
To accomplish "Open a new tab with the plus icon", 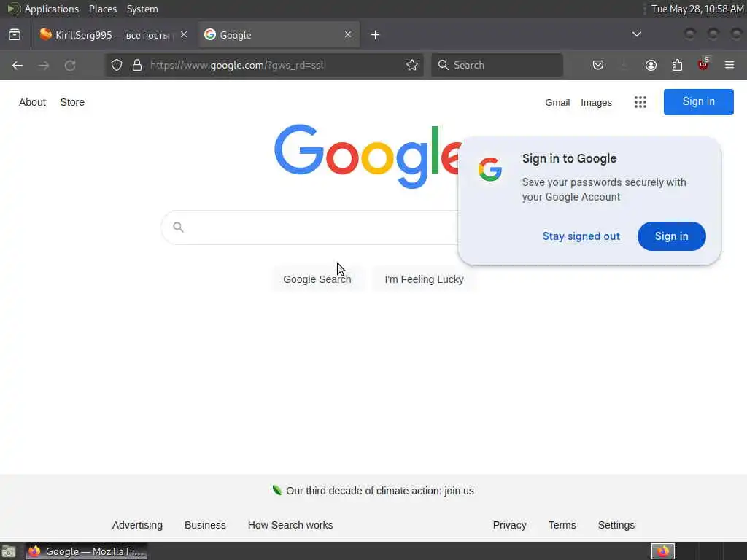I will (x=376, y=35).
